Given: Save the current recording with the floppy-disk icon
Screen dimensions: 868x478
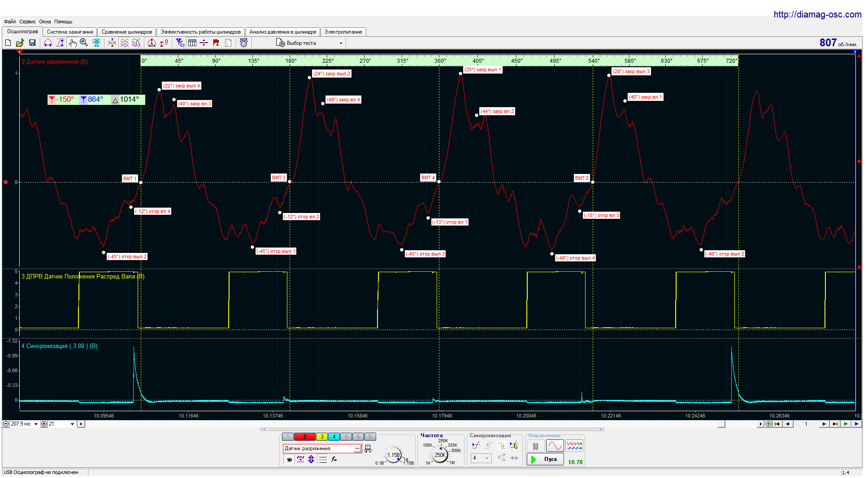Looking at the screenshot, I should 32,43.
